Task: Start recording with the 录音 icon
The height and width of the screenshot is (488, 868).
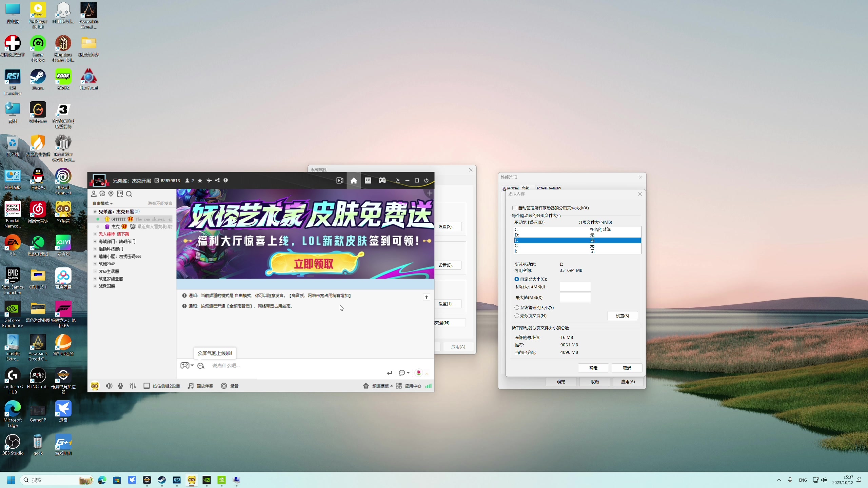Action: [224, 386]
